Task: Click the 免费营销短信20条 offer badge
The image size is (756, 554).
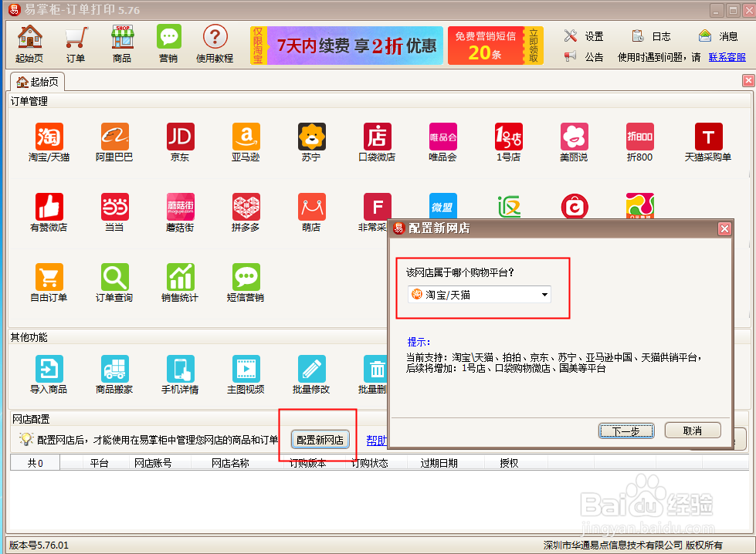Action: [485, 45]
